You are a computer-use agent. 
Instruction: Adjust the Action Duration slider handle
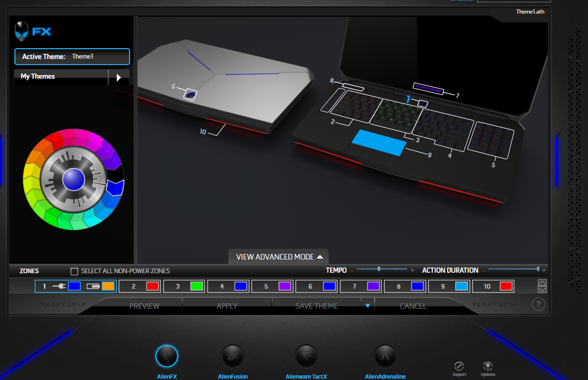538,269
